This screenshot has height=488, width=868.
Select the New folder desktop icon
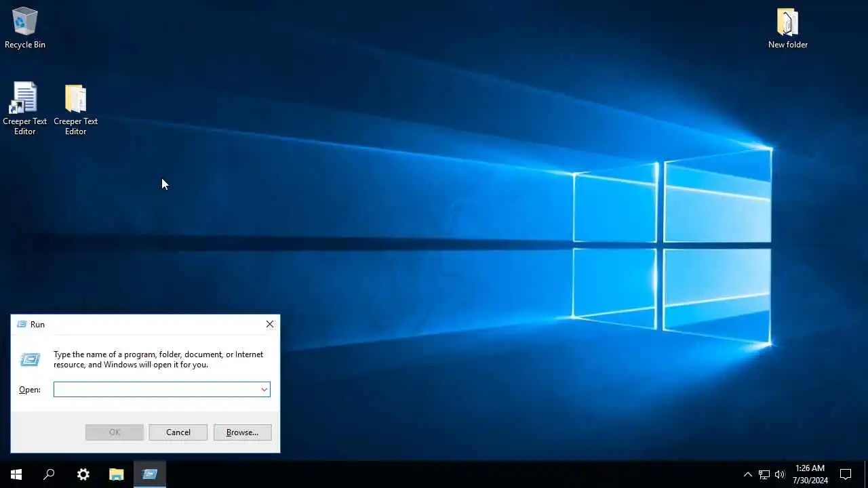point(787,28)
